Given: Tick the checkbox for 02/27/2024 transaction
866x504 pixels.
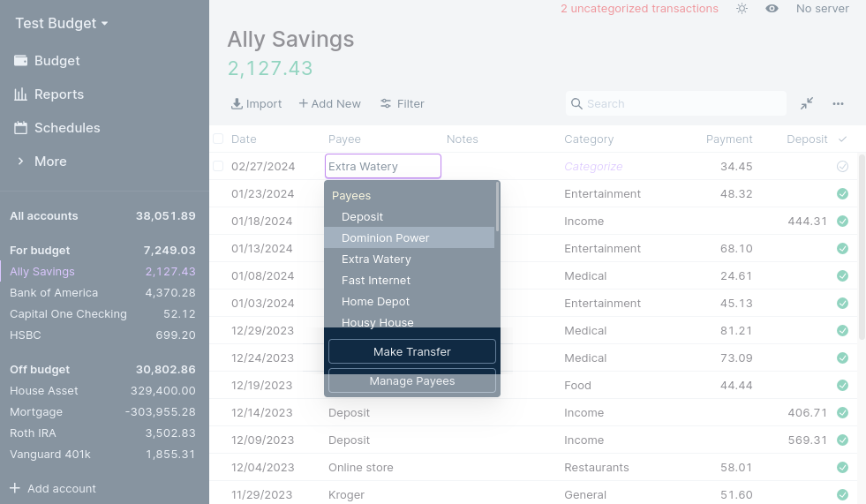Looking at the screenshot, I should point(218,166).
